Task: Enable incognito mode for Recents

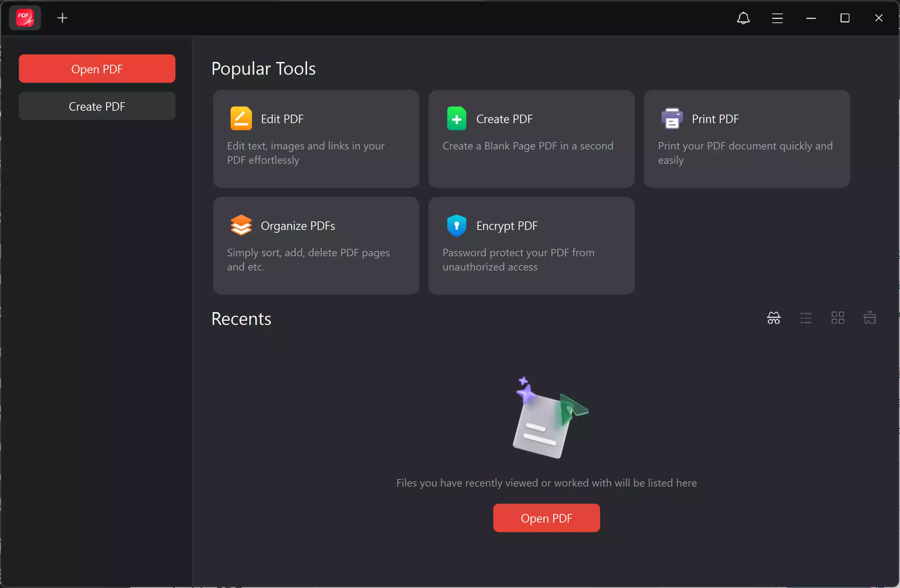Action: pyautogui.click(x=773, y=318)
